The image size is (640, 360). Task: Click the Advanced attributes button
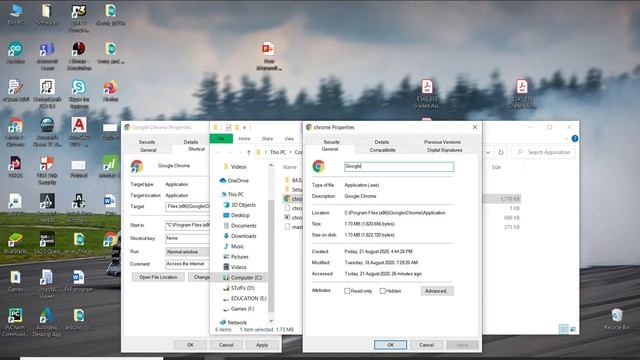tap(437, 291)
